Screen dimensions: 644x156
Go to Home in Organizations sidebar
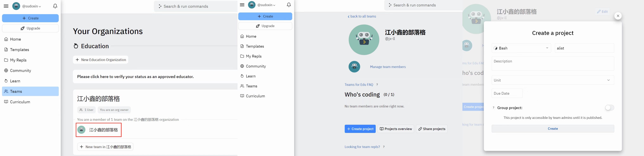pyautogui.click(x=30, y=39)
